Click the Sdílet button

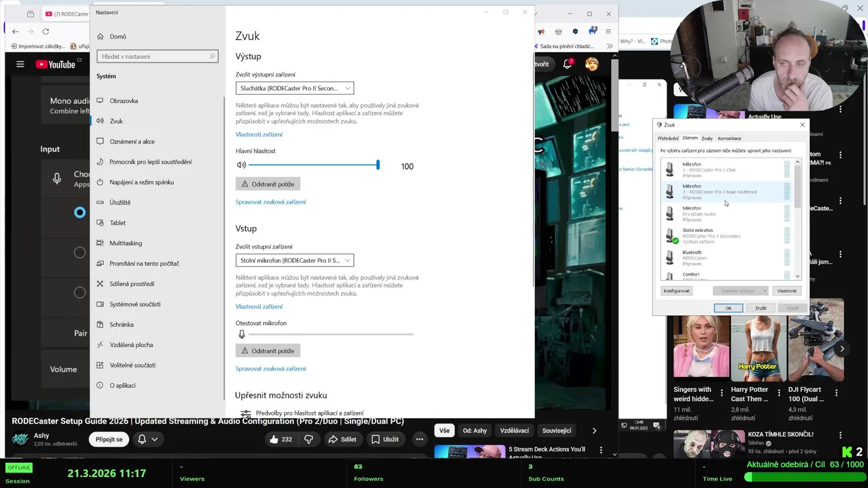pyautogui.click(x=342, y=439)
